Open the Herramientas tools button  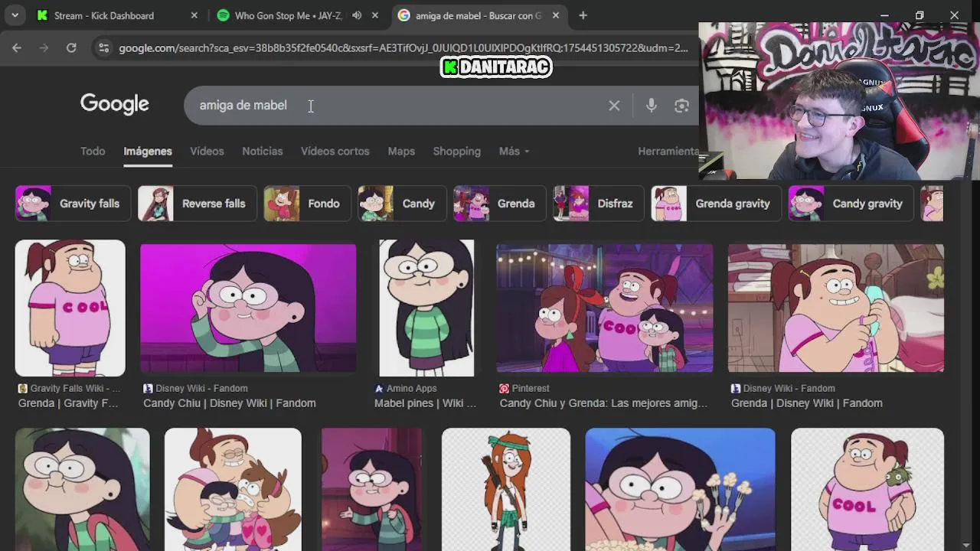pos(668,152)
